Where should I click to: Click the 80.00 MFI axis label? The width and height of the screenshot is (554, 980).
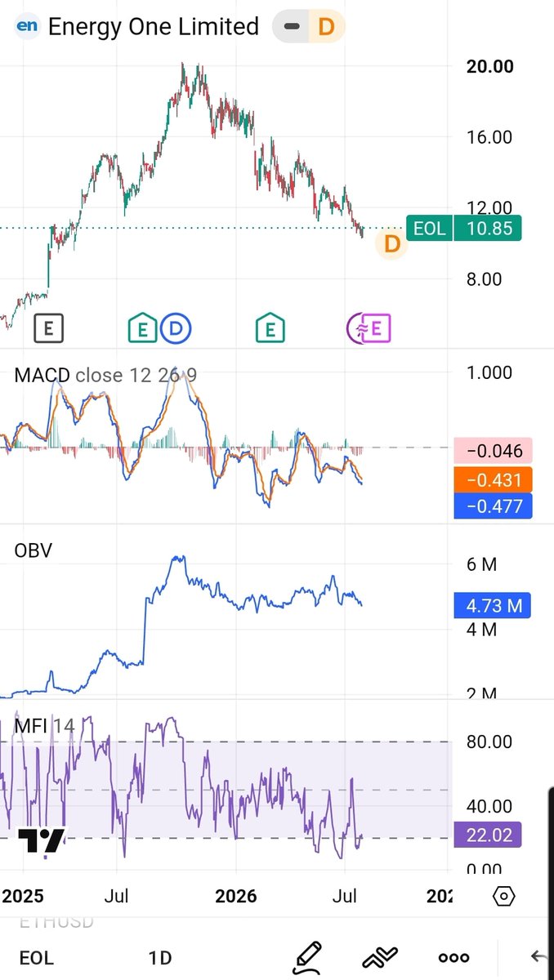click(x=489, y=742)
